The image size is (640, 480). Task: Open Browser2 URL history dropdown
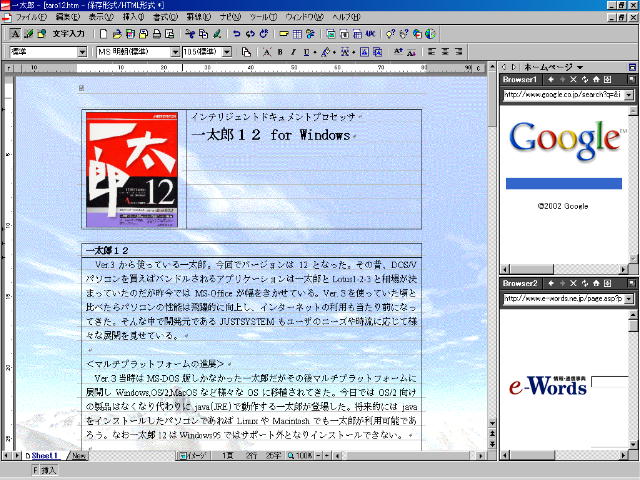pyautogui.click(x=629, y=299)
